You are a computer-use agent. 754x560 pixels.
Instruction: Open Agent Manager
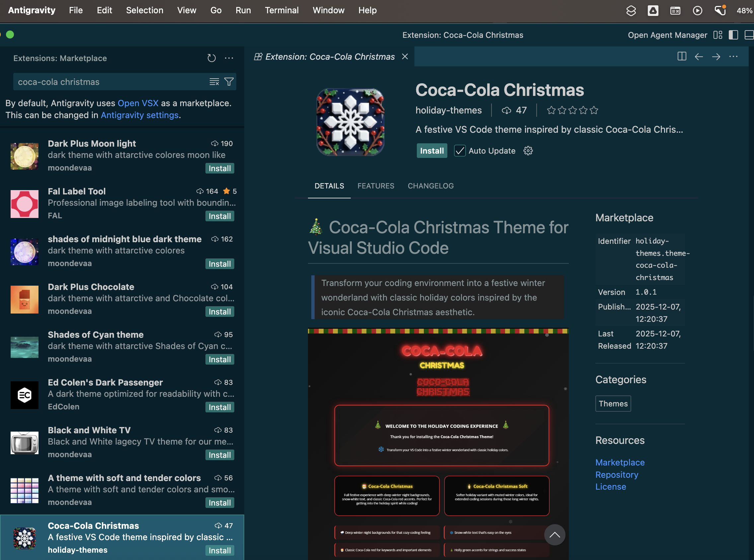[x=667, y=35]
